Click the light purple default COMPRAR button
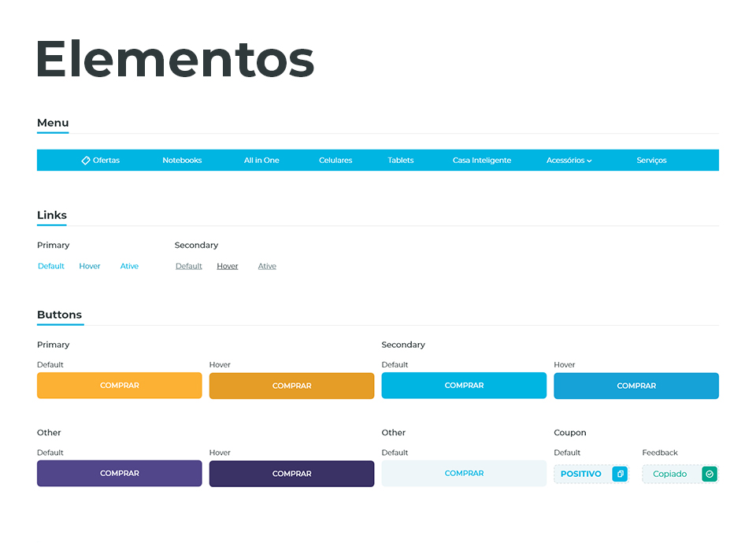 (120, 473)
